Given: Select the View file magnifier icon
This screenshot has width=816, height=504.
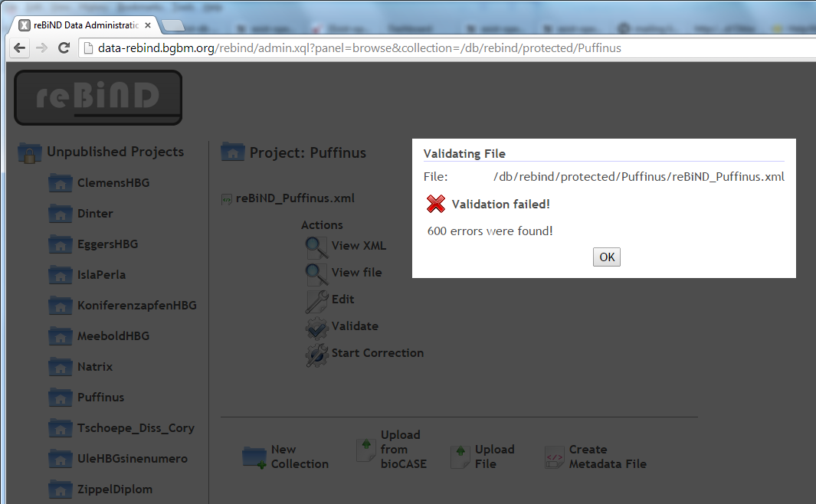Looking at the screenshot, I should pos(316,273).
